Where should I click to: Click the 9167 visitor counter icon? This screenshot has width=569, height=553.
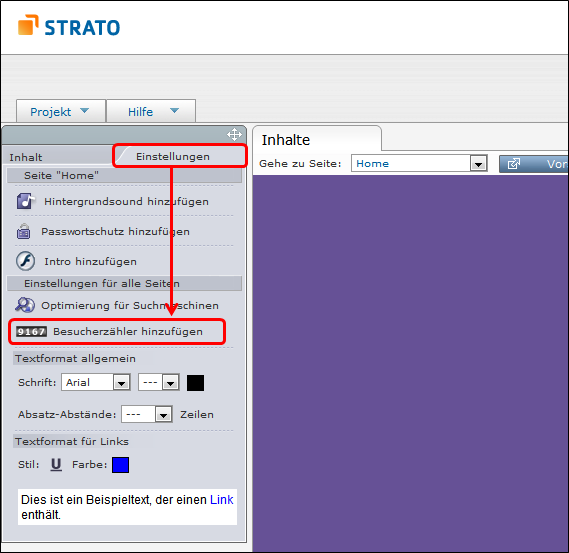(x=31, y=331)
